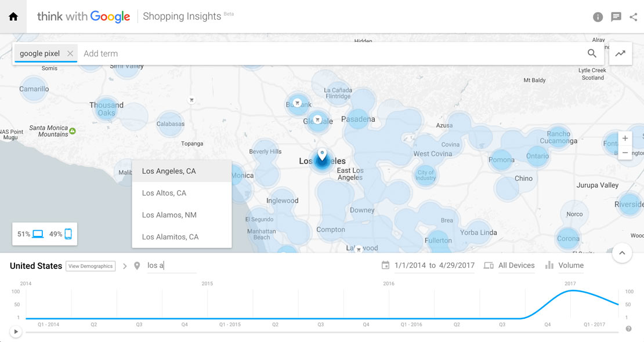Viewport: 644px width, 342px height.
Task: Open the feedback chat icon
Action: 616,17
